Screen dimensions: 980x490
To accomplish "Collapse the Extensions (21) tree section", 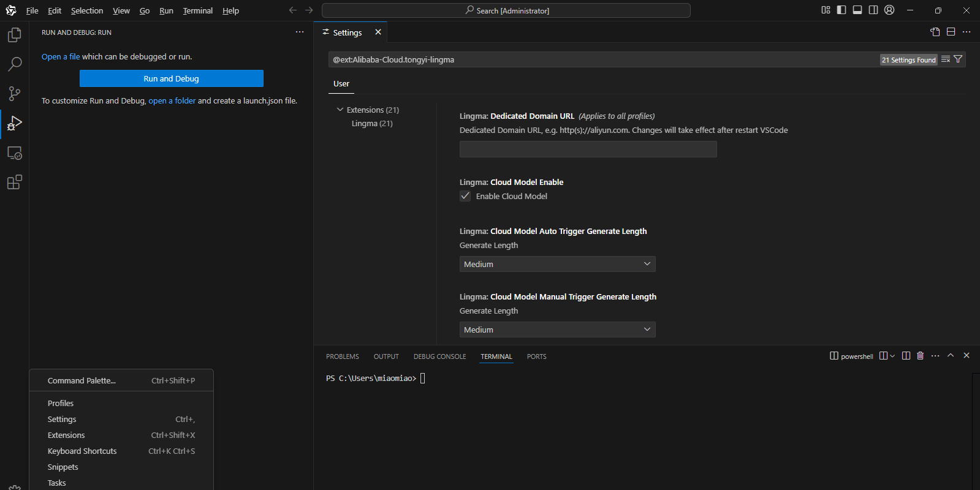I will (x=340, y=110).
